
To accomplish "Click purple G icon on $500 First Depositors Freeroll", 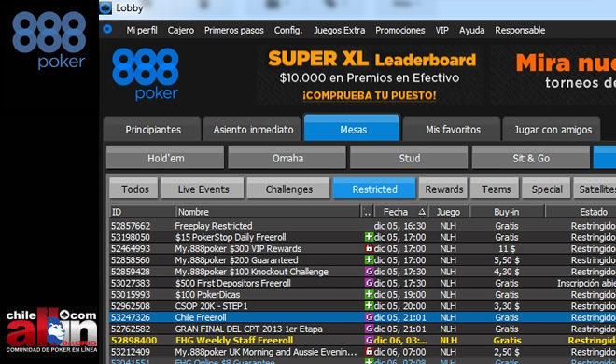I will [369, 283].
